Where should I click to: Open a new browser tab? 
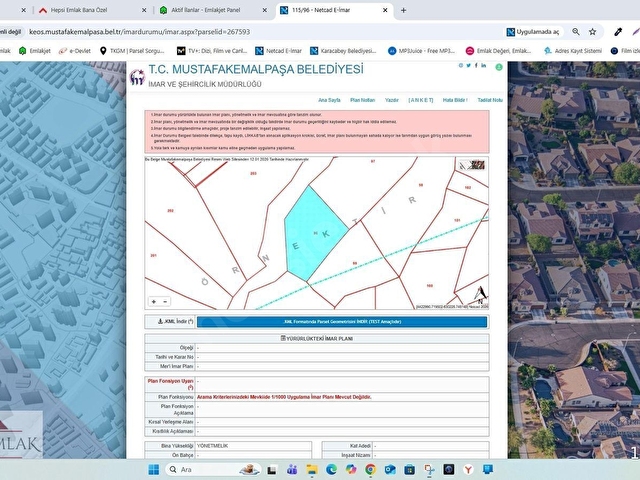[x=403, y=10]
